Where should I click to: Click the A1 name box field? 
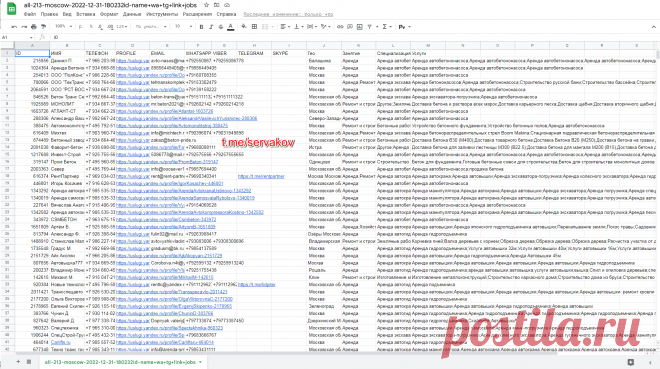click(x=17, y=37)
